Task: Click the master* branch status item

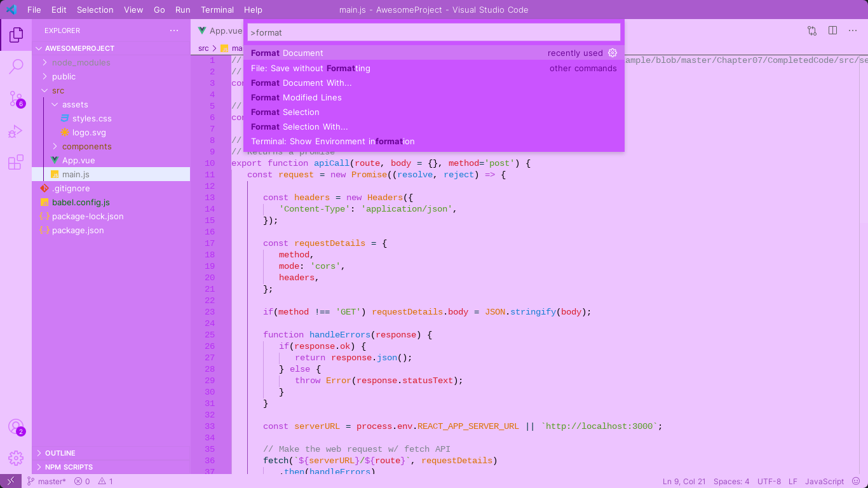Action: click(x=46, y=481)
